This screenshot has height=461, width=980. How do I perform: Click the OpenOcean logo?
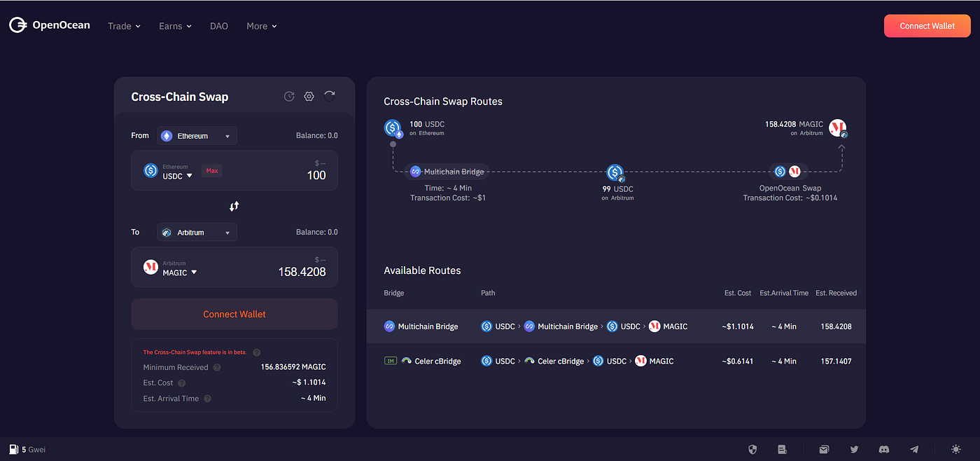tap(50, 25)
